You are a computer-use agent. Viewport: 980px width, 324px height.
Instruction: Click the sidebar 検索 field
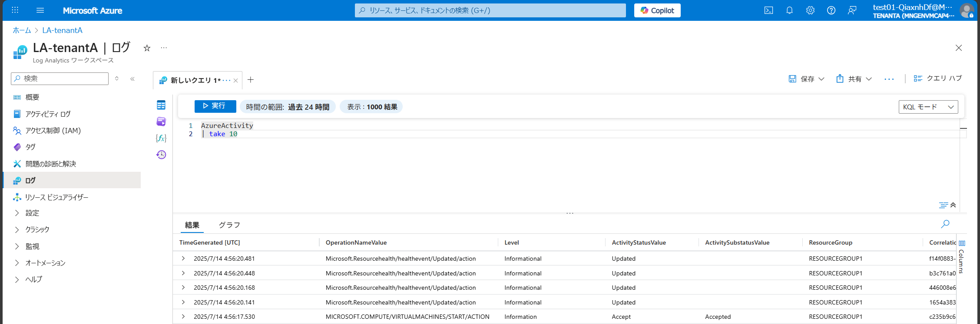(60, 79)
